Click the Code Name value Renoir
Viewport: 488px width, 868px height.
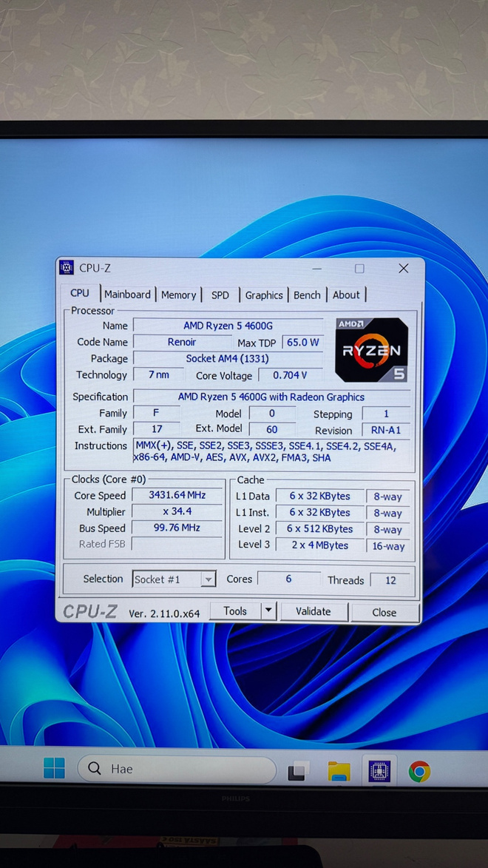[182, 342]
